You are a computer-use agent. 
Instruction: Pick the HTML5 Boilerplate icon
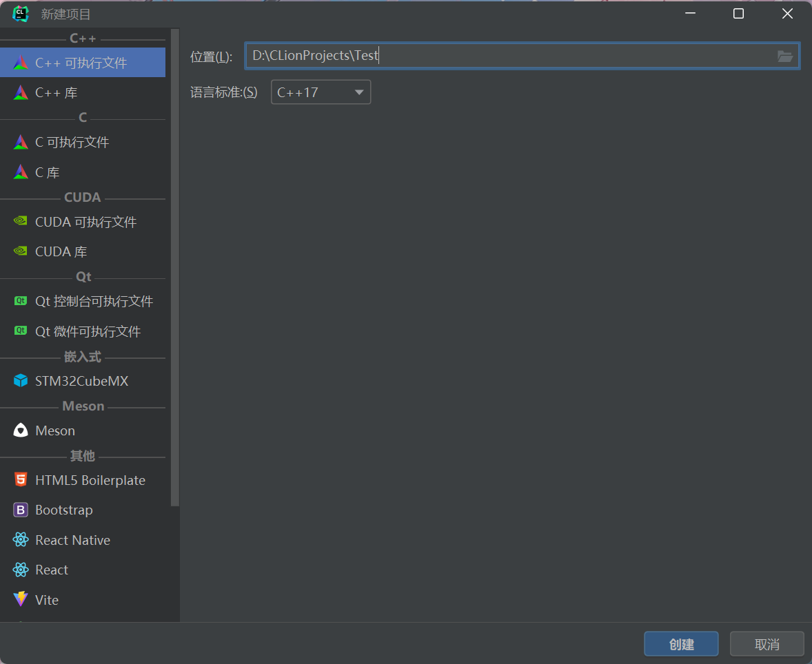21,480
